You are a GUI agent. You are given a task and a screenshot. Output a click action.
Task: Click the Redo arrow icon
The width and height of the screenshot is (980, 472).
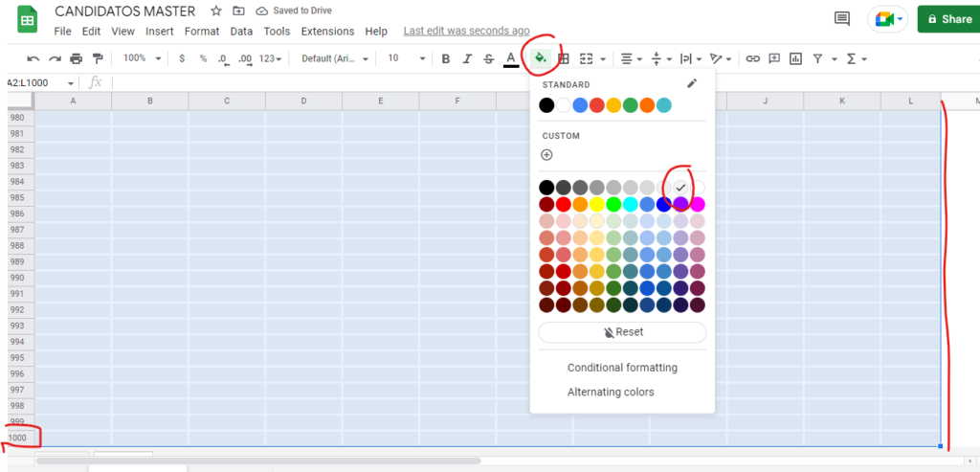[55, 58]
